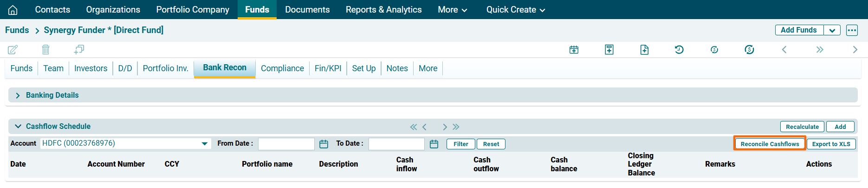Viewport: 868px width, 188px height.
Task: Collapse the Cashflow Schedule section
Action: click(18, 127)
